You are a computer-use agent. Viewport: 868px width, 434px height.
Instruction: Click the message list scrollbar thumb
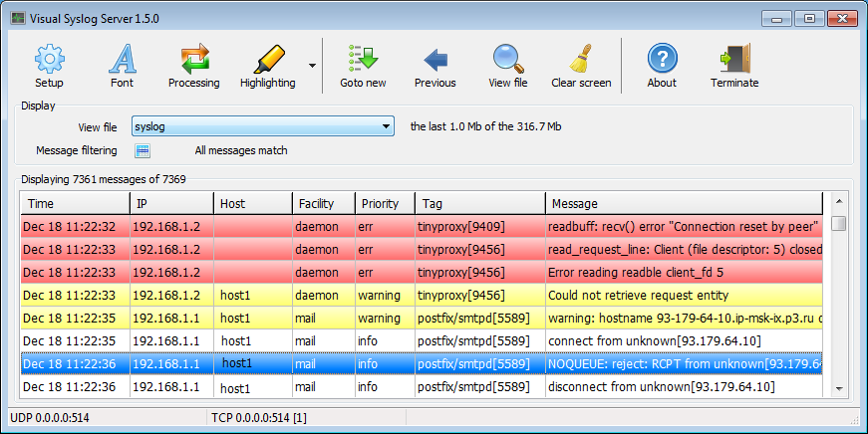(x=839, y=223)
